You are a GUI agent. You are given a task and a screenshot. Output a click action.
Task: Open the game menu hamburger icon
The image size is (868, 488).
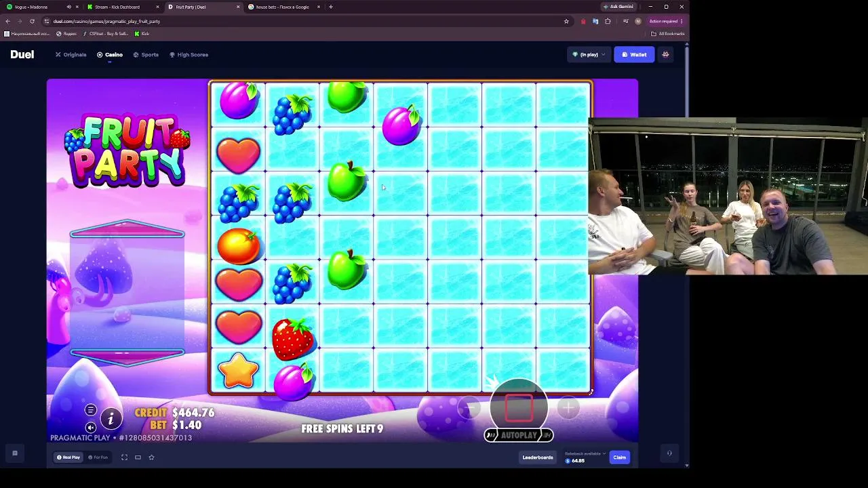coord(90,410)
